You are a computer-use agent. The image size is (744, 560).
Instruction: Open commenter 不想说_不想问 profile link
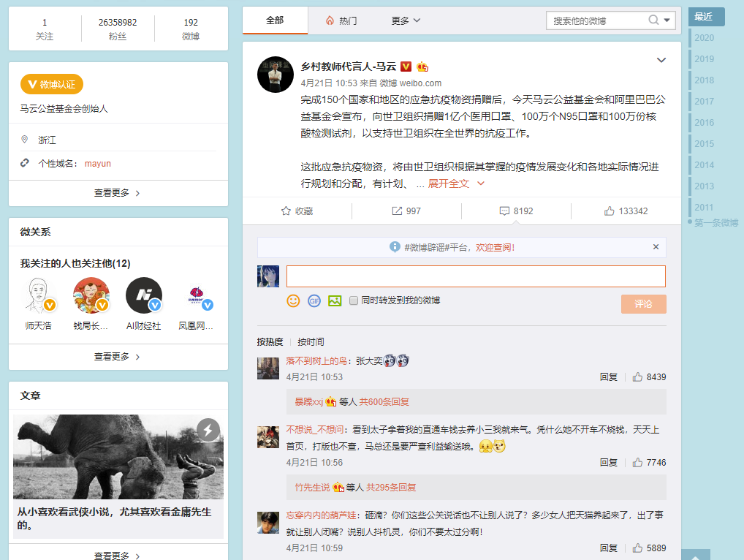(x=315, y=429)
